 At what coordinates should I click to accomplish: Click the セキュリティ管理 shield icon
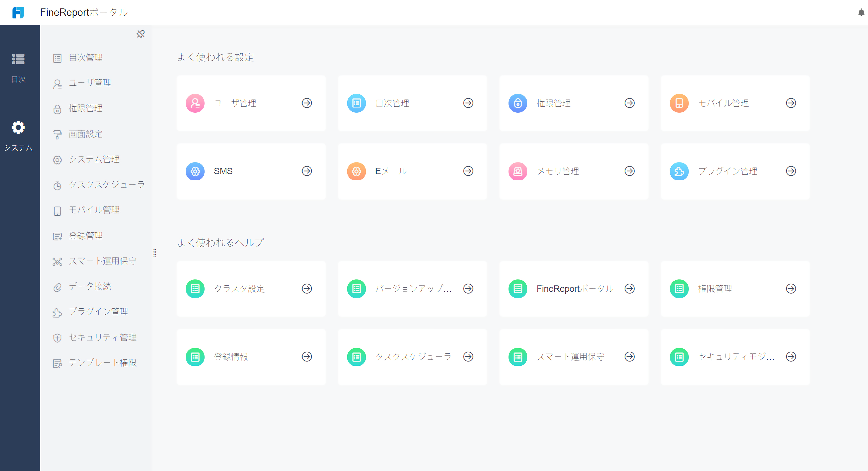coord(57,338)
